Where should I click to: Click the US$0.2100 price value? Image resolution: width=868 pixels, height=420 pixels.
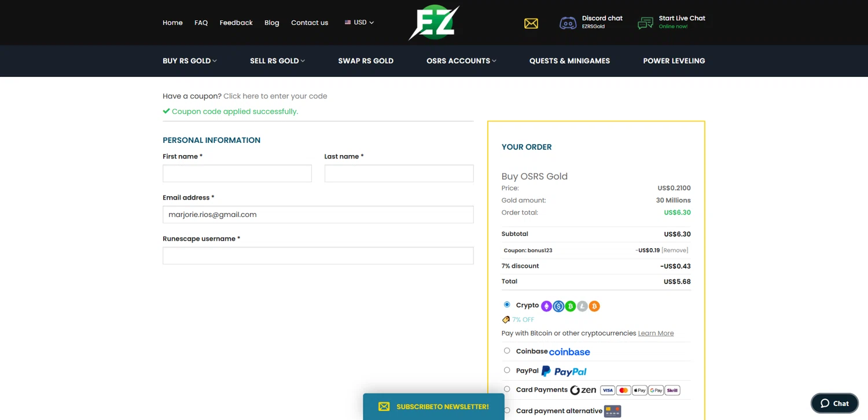674,188
